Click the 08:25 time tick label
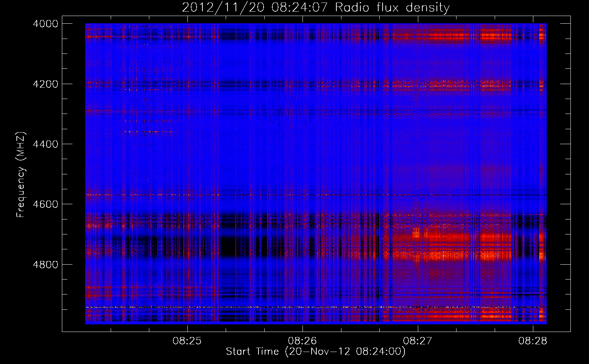Screen dimensions: 589x364 (x=187, y=341)
